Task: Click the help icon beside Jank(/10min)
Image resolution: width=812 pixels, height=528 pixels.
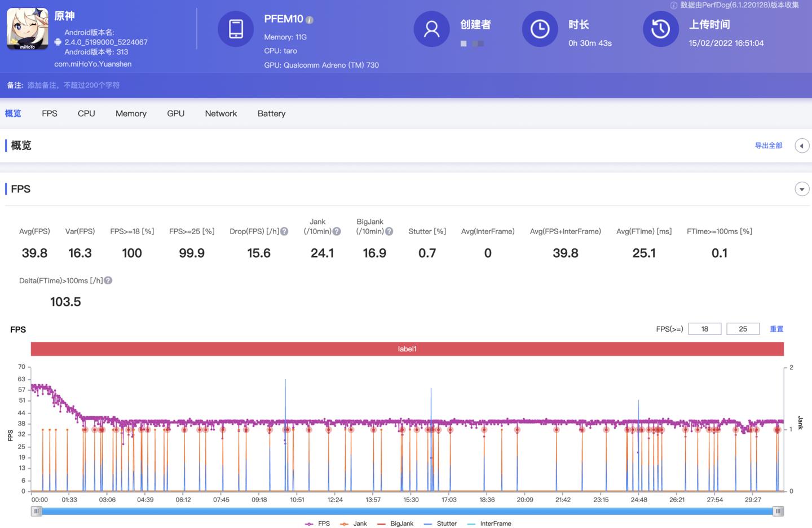Action: 337,231
